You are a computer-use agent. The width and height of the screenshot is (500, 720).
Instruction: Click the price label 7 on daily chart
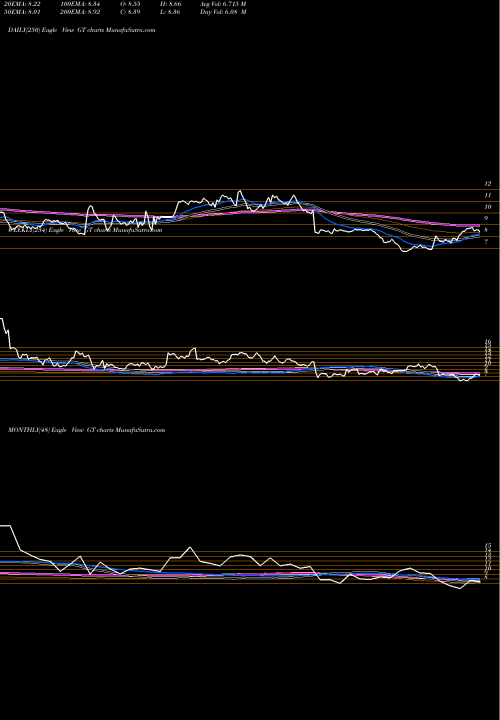tap(486, 242)
